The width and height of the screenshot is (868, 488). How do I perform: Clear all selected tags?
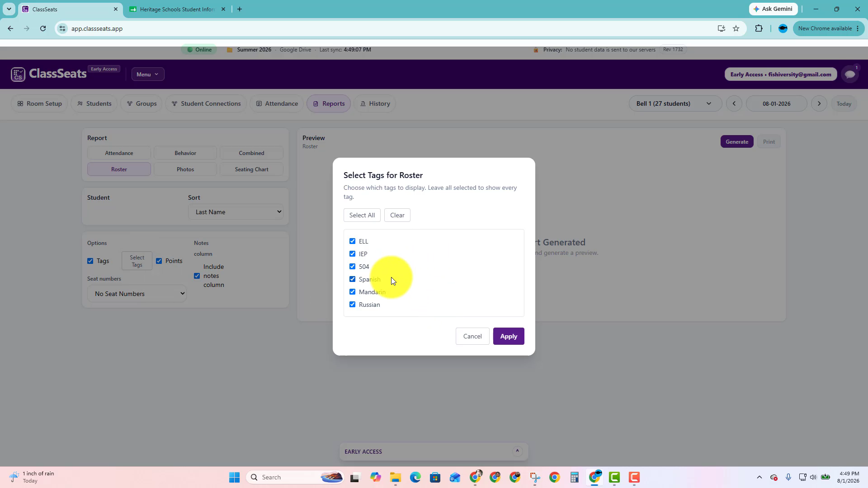coord(397,215)
